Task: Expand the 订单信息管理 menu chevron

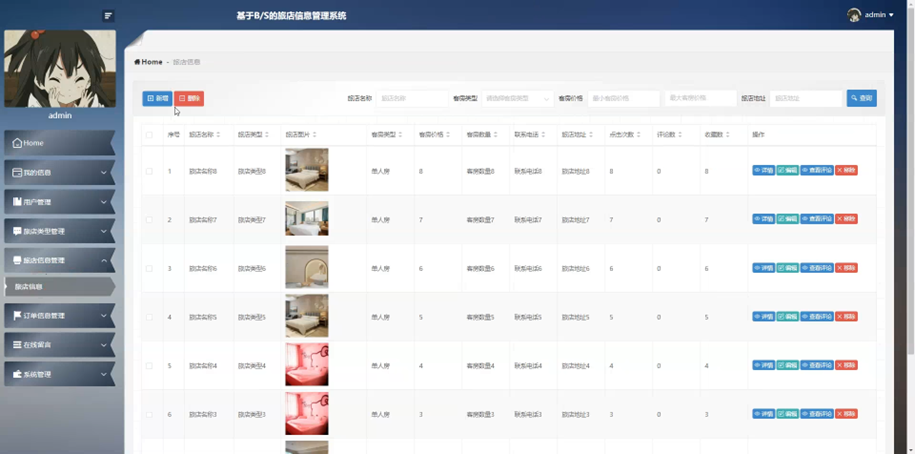Action: click(x=103, y=316)
